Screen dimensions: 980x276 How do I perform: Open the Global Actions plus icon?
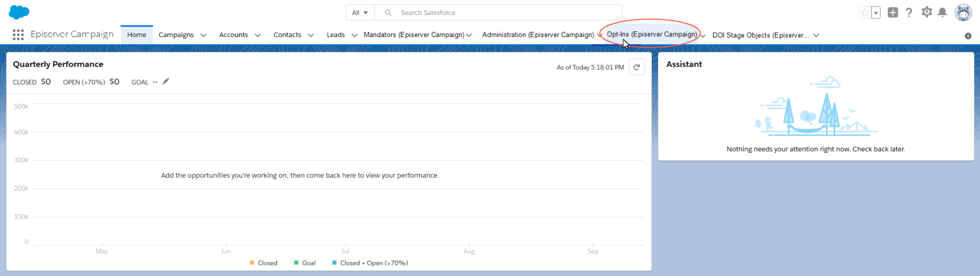point(893,13)
